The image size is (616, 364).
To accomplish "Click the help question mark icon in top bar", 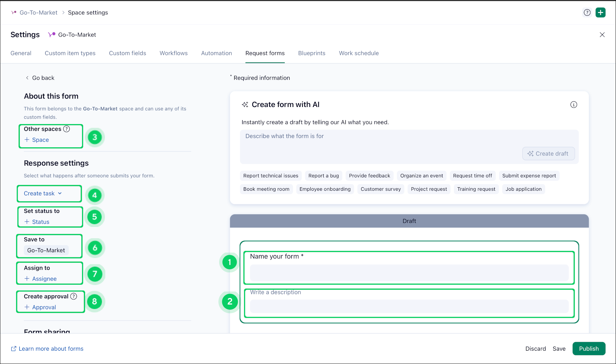I will (x=587, y=13).
